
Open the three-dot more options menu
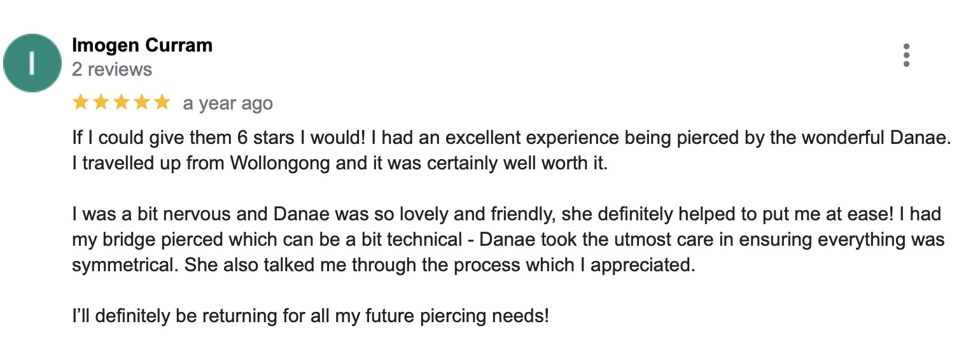click(906, 56)
